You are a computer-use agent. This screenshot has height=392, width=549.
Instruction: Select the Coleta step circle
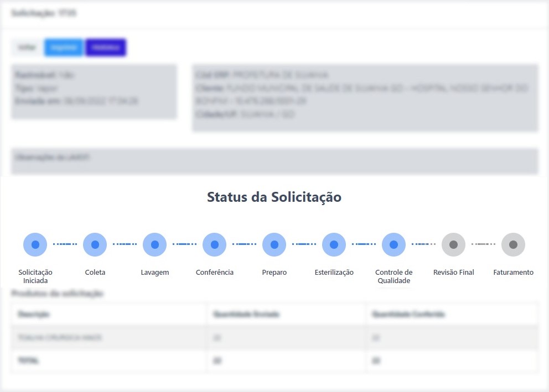pyautogui.click(x=95, y=244)
